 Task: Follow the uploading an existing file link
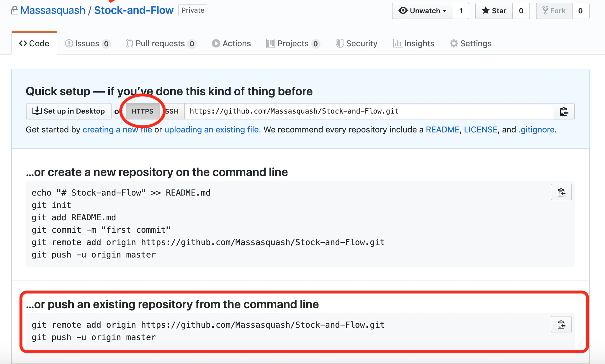[x=212, y=130]
